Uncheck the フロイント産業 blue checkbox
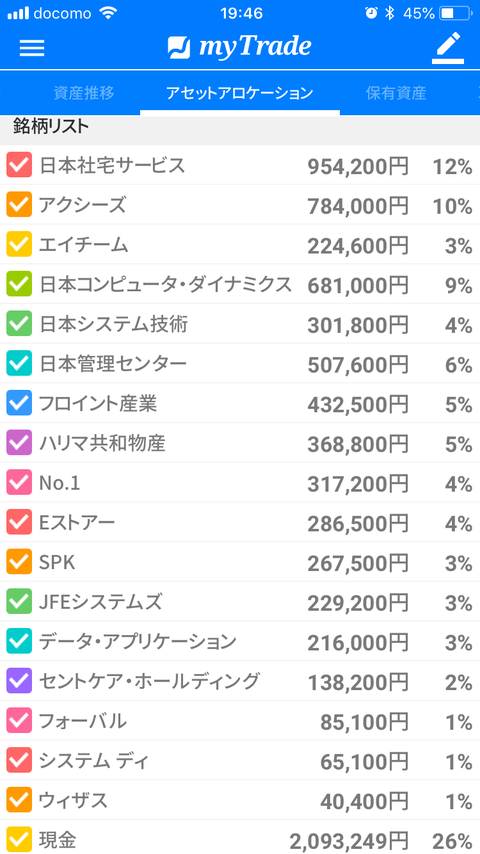The width and height of the screenshot is (480, 854). (19, 404)
